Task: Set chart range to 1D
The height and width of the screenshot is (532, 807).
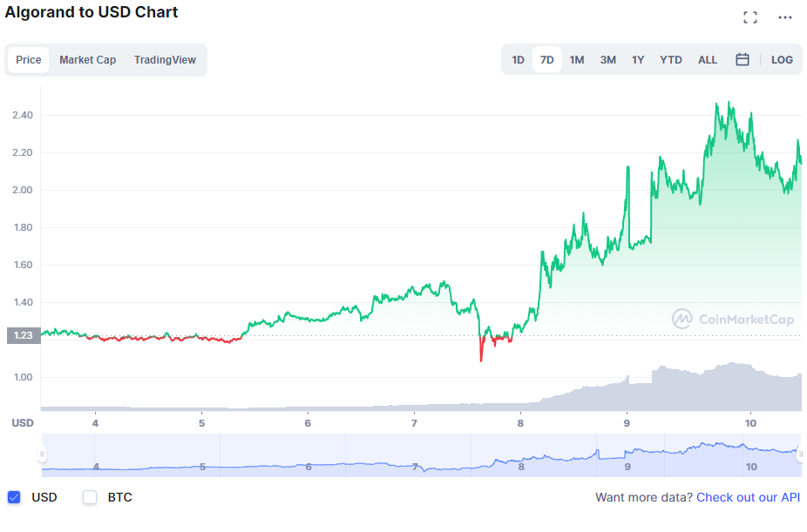Action: click(518, 59)
